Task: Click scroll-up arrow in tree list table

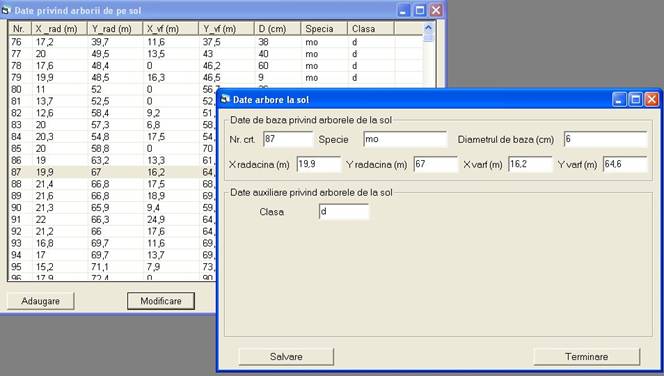Action: (x=428, y=28)
